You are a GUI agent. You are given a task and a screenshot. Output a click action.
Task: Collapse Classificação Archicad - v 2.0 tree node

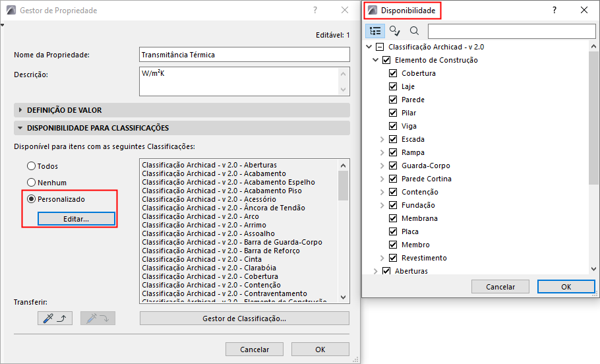(x=369, y=47)
